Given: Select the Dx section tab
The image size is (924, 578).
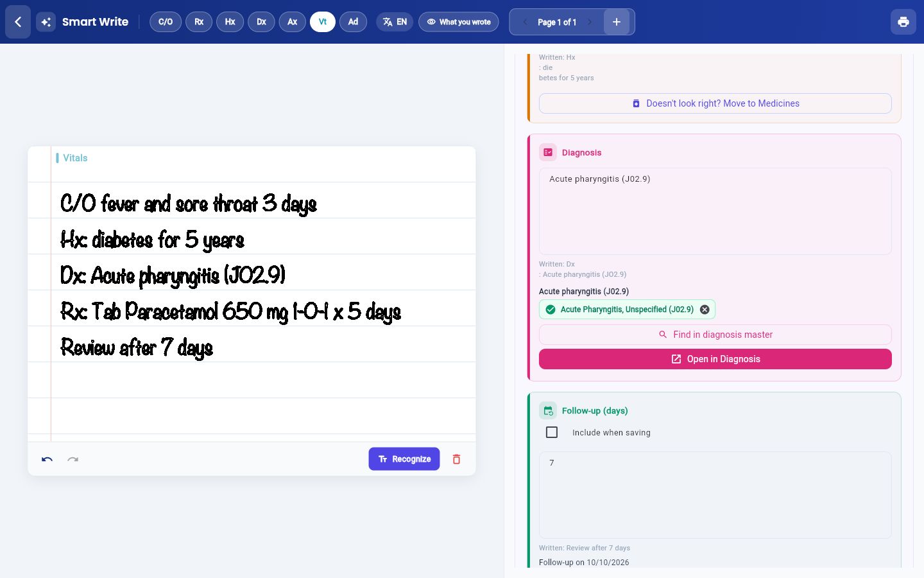Looking at the screenshot, I should 261,22.
